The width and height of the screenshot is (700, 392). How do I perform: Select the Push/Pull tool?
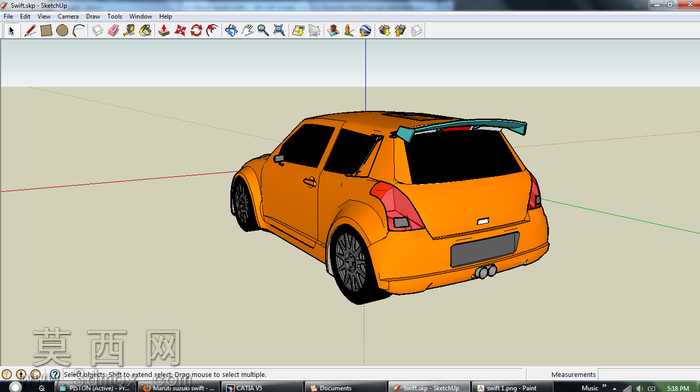click(164, 30)
